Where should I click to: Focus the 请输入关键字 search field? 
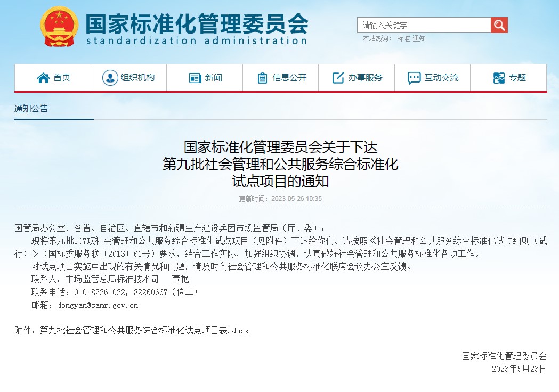click(424, 25)
